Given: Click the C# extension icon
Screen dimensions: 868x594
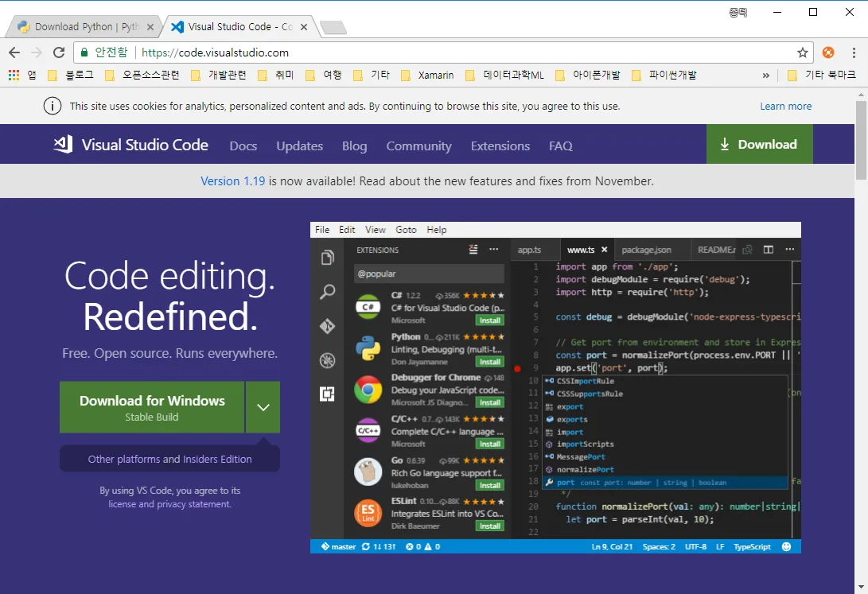Looking at the screenshot, I should 368,307.
